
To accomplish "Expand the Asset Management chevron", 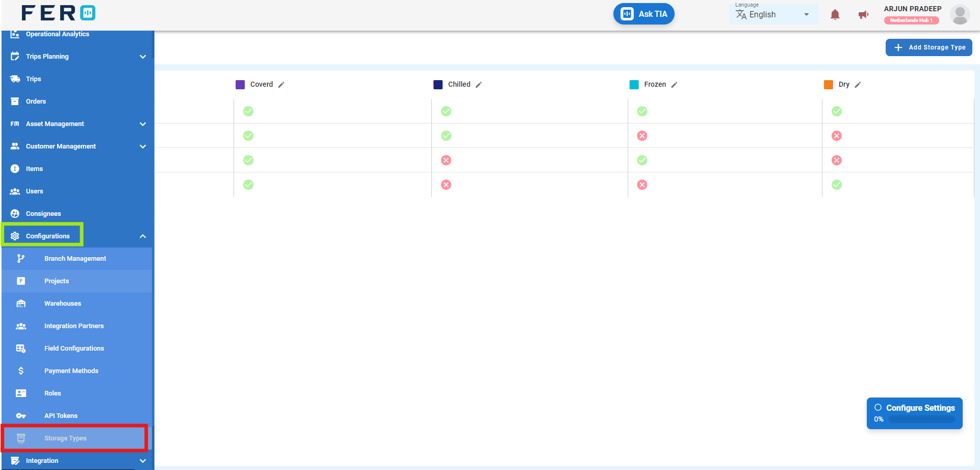I will [x=143, y=124].
